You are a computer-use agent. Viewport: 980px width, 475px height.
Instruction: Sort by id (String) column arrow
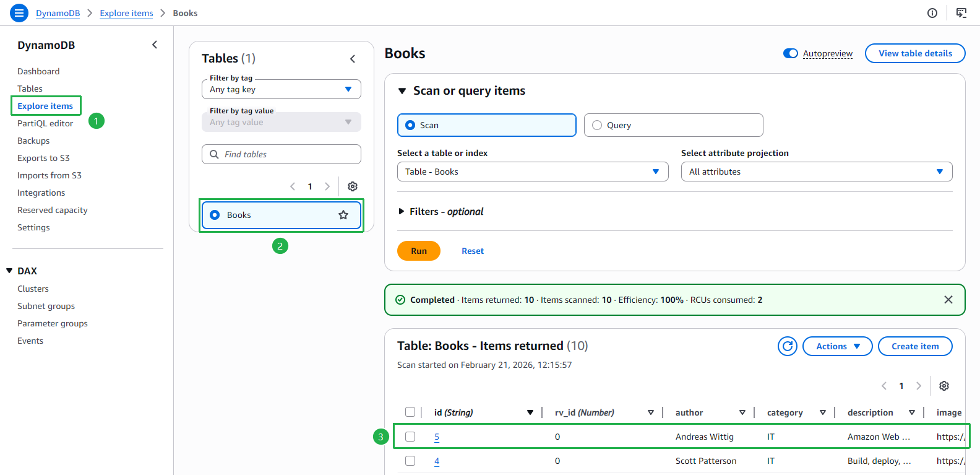coord(530,412)
